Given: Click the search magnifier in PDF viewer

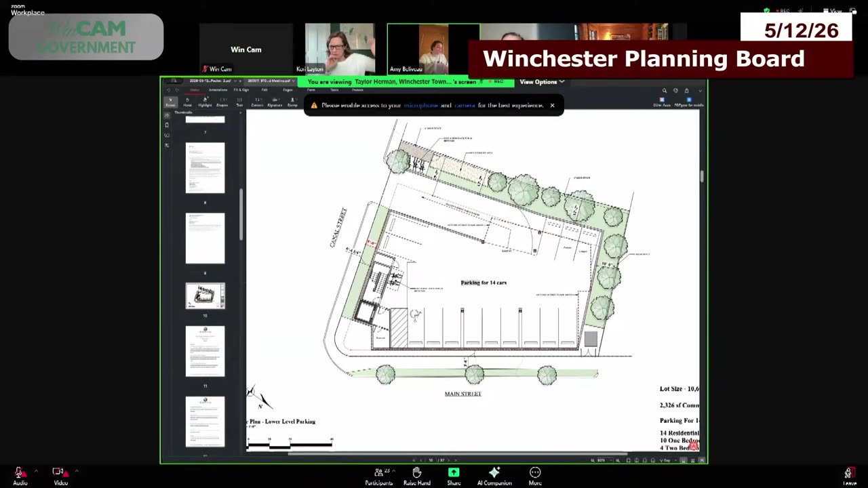Looking at the screenshot, I should (x=665, y=90).
